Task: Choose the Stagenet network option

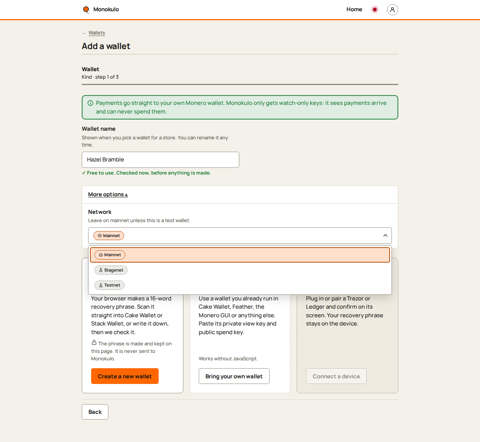Action: (240, 270)
